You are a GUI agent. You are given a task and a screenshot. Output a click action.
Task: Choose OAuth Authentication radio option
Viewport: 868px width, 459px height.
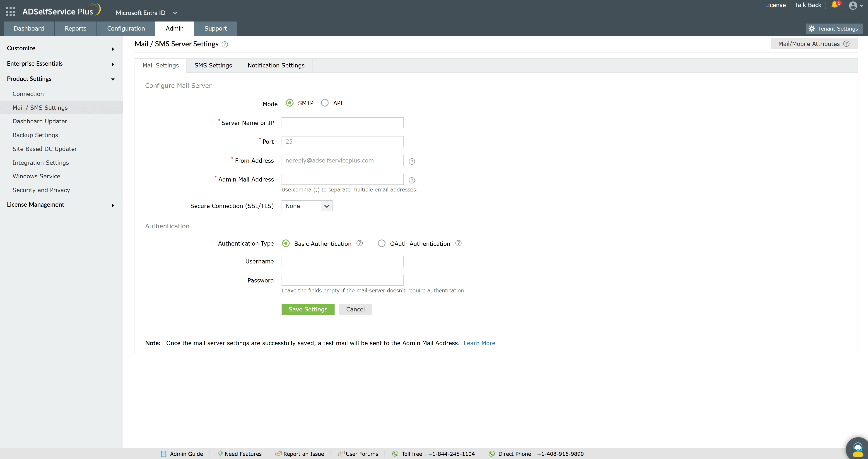pos(381,243)
